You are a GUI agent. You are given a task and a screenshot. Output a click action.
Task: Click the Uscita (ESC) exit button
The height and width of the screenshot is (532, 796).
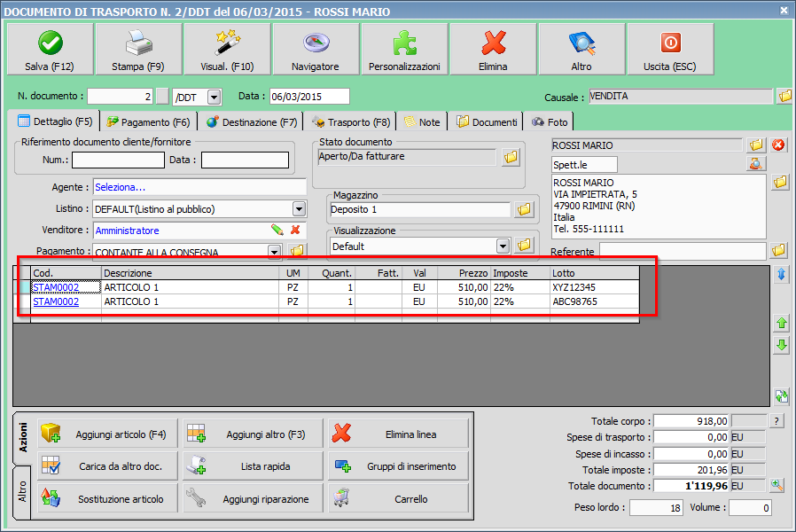click(670, 51)
